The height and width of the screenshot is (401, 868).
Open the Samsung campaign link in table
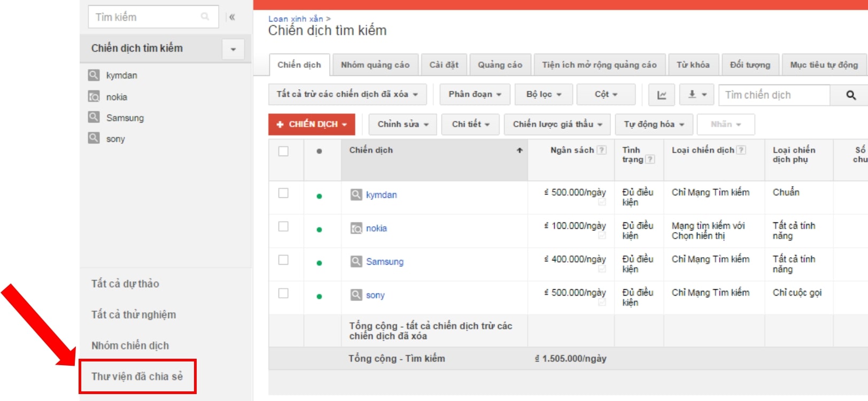coord(385,262)
